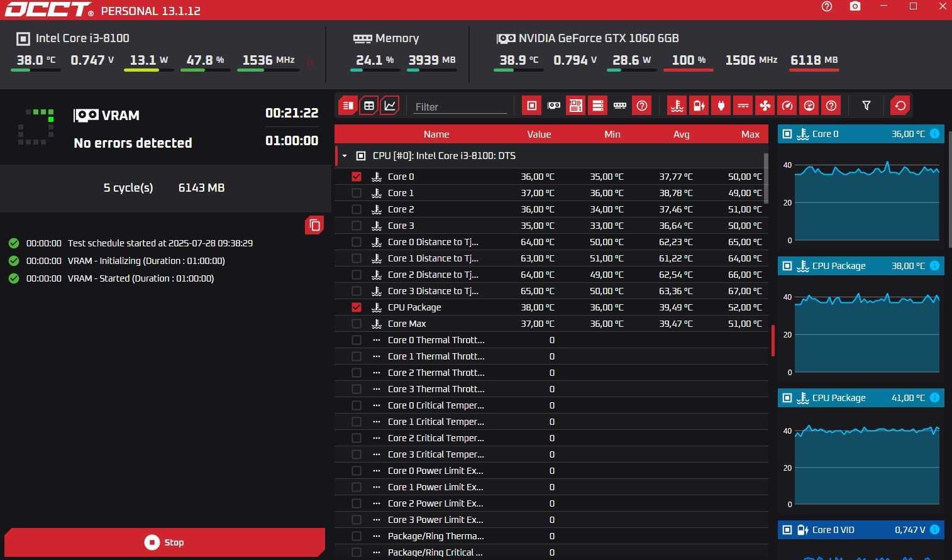Click into the Filter text field
Screen dimensions: 952x560
[460, 107]
